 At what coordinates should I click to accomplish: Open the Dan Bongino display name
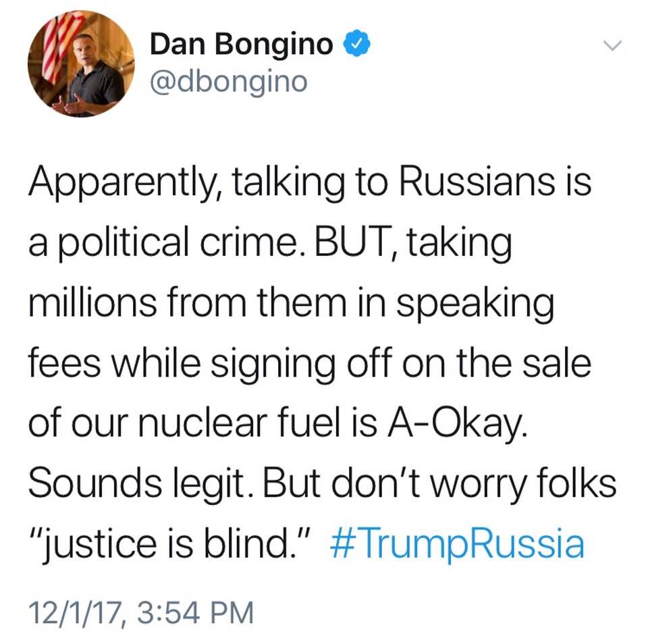pyautogui.click(x=241, y=45)
